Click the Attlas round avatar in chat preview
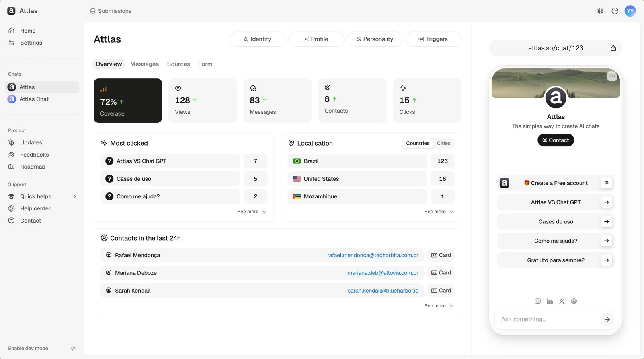Screen dimensions: 644x359 pos(556,97)
